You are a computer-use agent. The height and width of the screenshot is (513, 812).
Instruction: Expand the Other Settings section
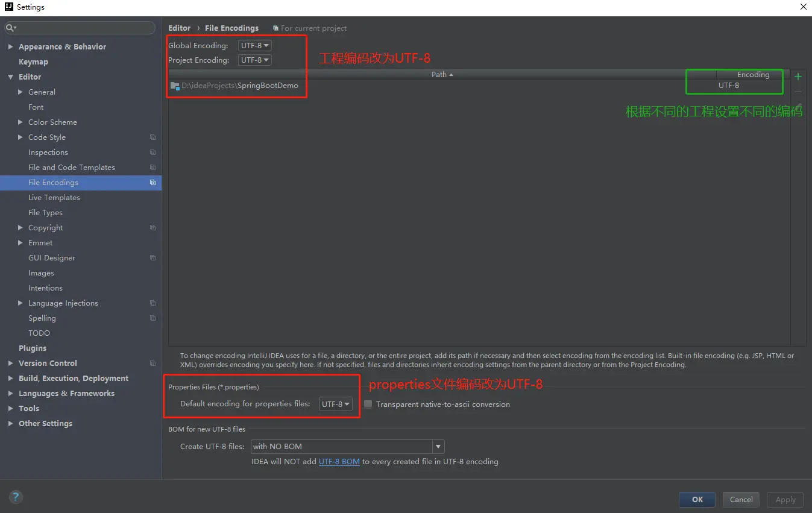coord(10,424)
